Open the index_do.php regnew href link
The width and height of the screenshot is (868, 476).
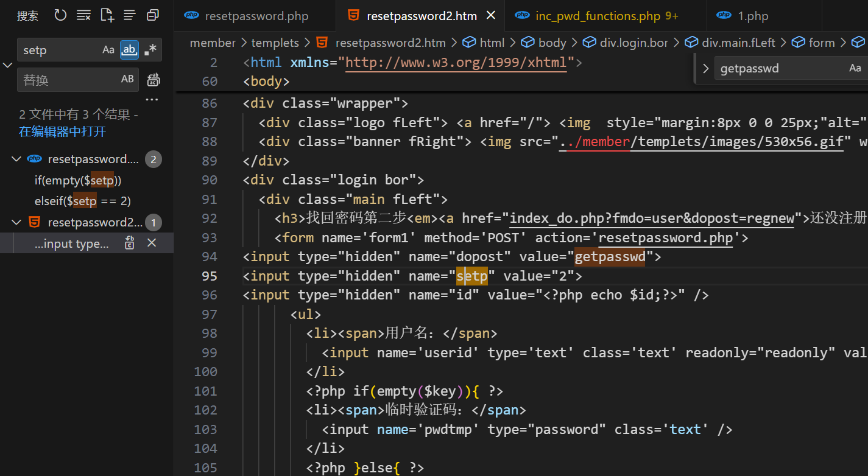pos(652,219)
